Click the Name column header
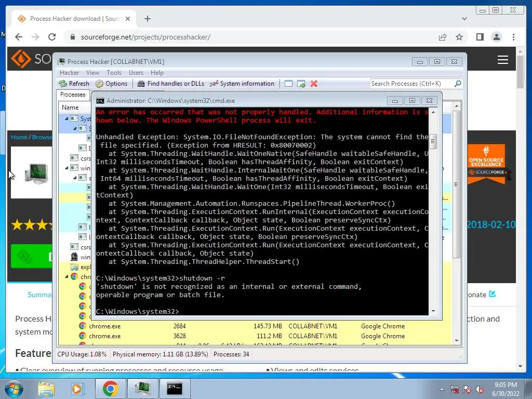This screenshot has height=399, width=532. (x=70, y=107)
